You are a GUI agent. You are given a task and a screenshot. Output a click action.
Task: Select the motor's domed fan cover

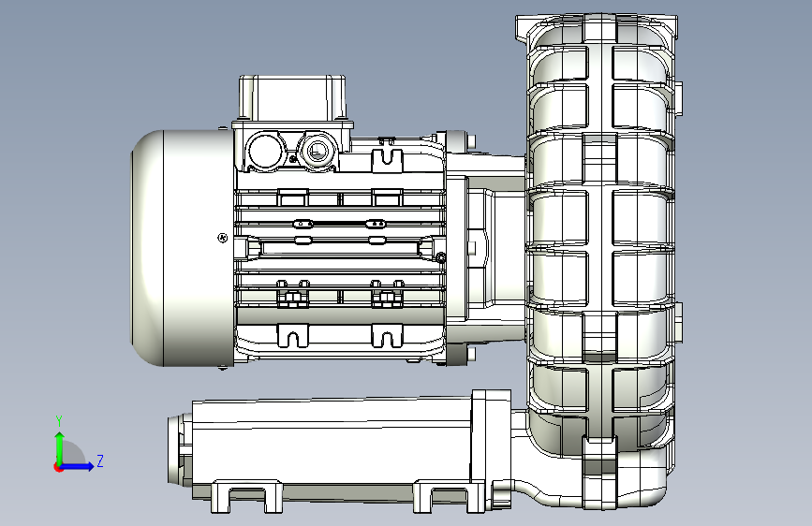click(183, 248)
